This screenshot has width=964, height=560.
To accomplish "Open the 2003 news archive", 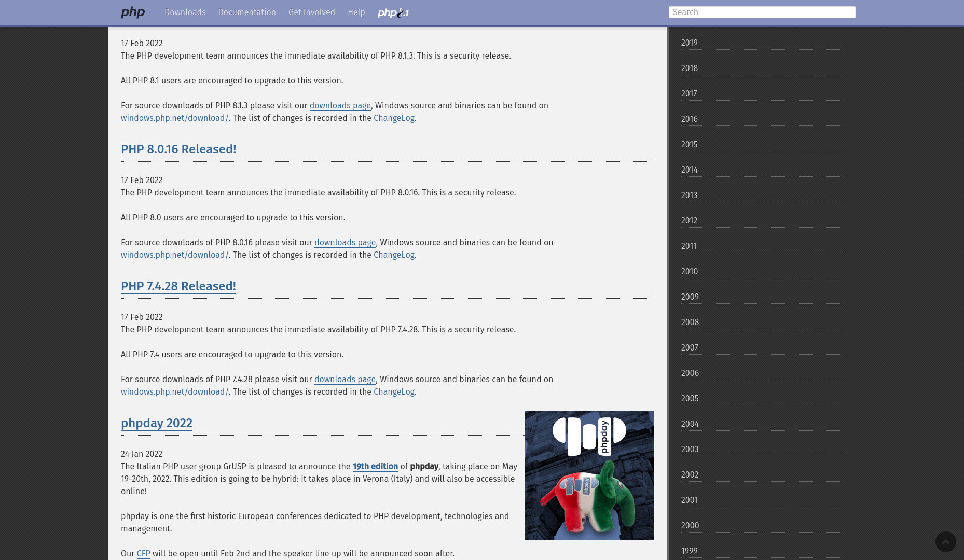I will coord(762,450).
